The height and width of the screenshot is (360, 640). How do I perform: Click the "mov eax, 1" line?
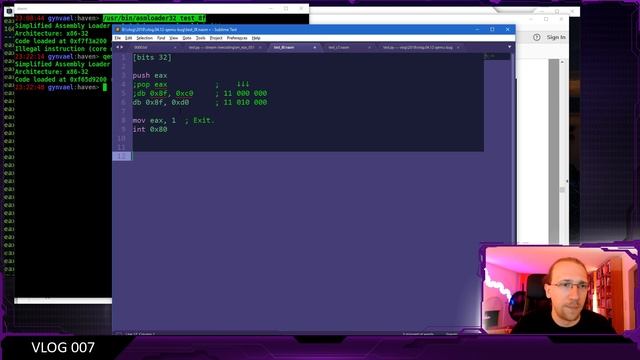(154, 120)
